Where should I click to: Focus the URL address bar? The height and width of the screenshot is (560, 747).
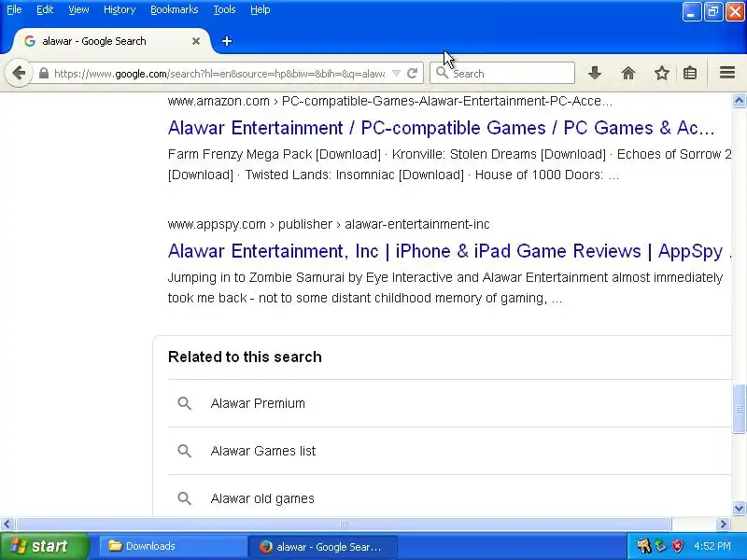coord(219,74)
